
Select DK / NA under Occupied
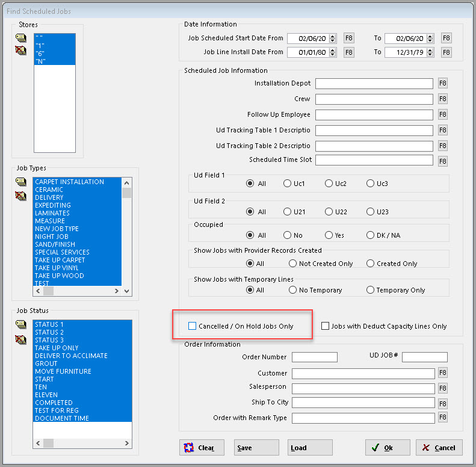tap(370, 235)
